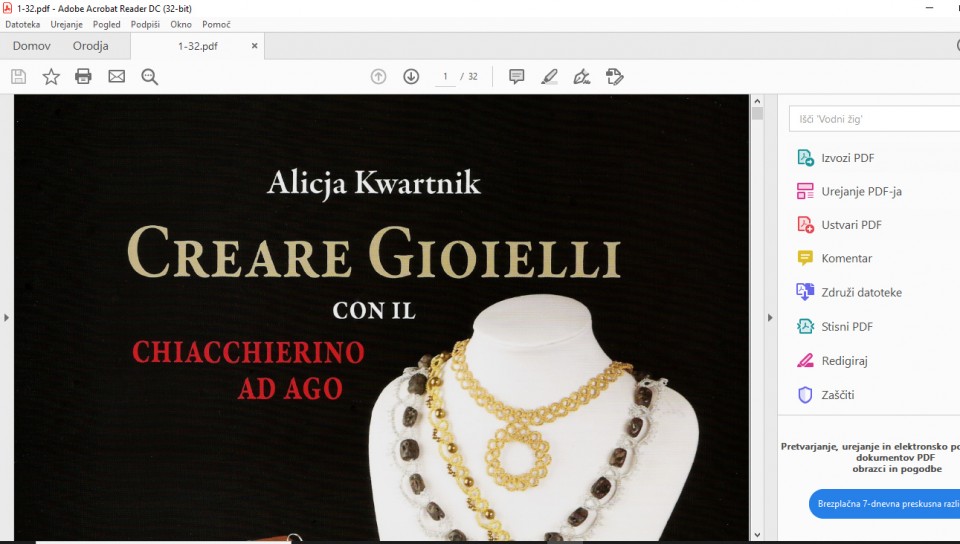Image resolution: width=960 pixels, height=544 pixels.
Task: Click the Komentar label
Action: coord(847,258)
